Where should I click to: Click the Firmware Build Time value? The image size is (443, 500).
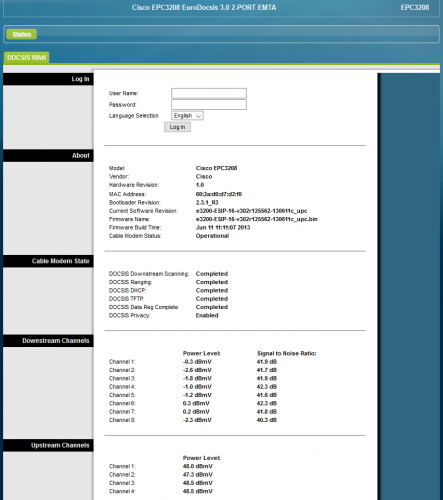(x=223, y=227)
